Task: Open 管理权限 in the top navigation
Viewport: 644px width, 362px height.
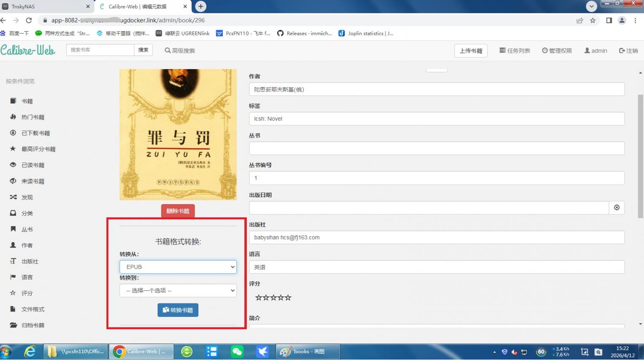Action: [556, 51]
